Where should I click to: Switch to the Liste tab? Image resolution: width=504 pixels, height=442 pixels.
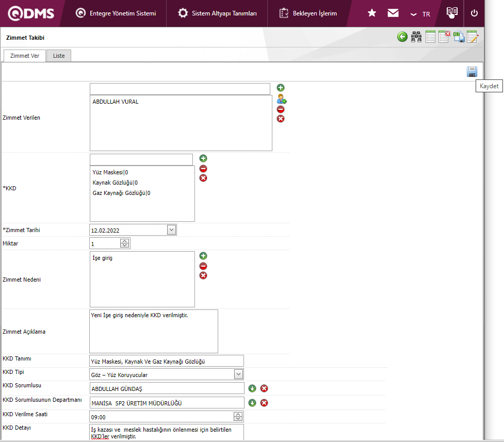(x=59, y=56)
